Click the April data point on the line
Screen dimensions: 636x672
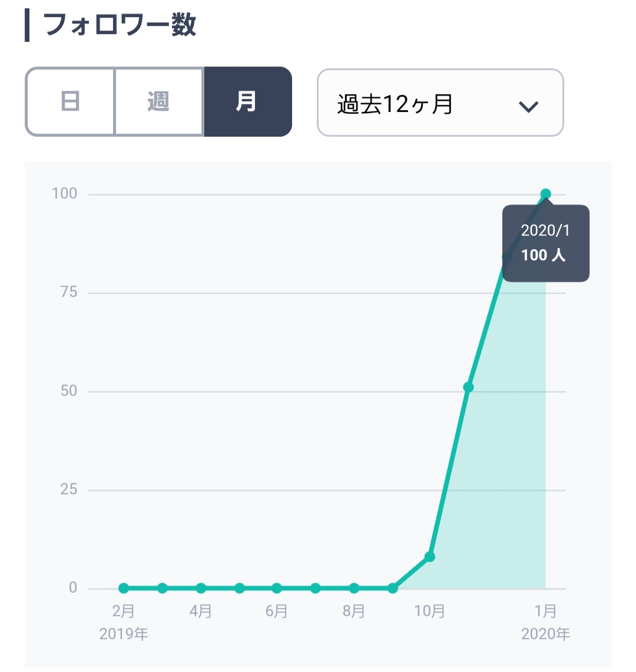point(200,587)
